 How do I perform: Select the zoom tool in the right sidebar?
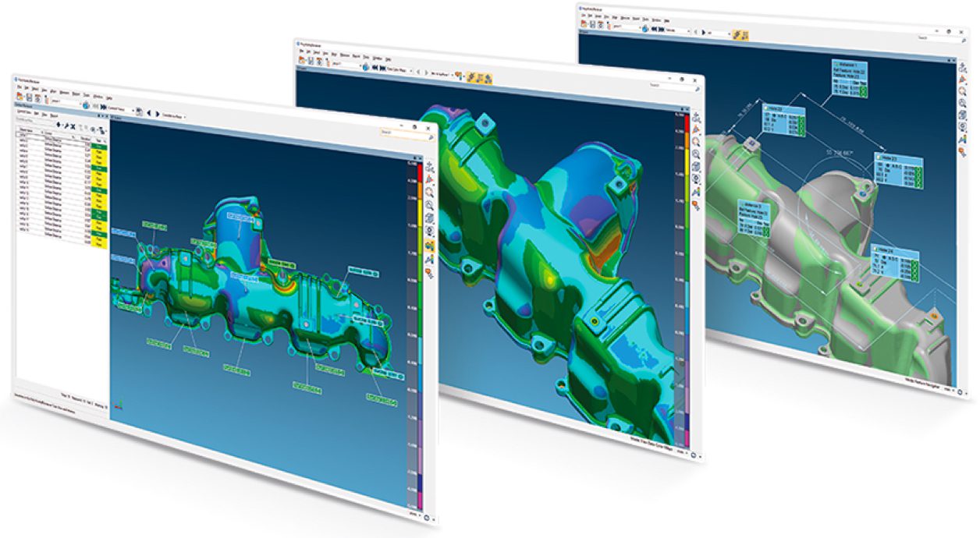coord(429,193)
